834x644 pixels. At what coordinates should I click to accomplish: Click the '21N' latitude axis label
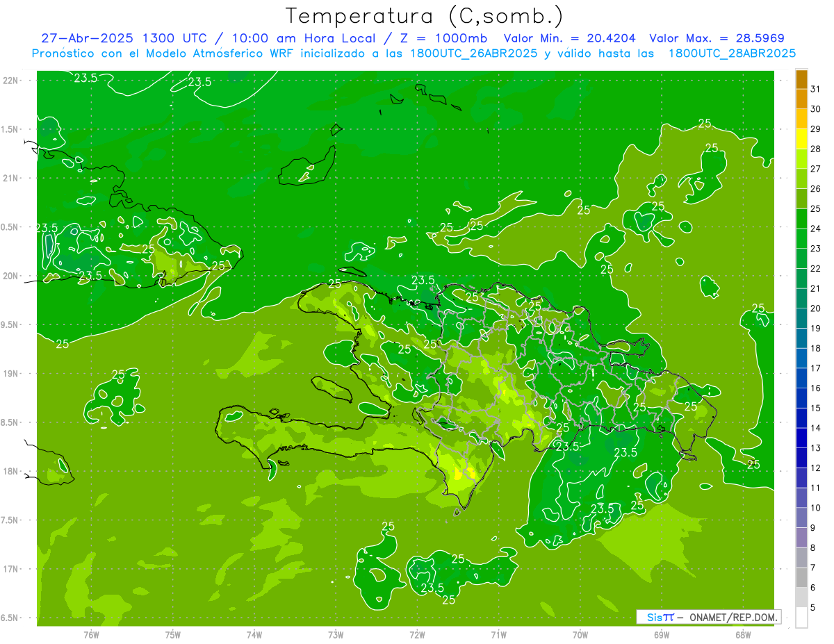tap(11, 178)
